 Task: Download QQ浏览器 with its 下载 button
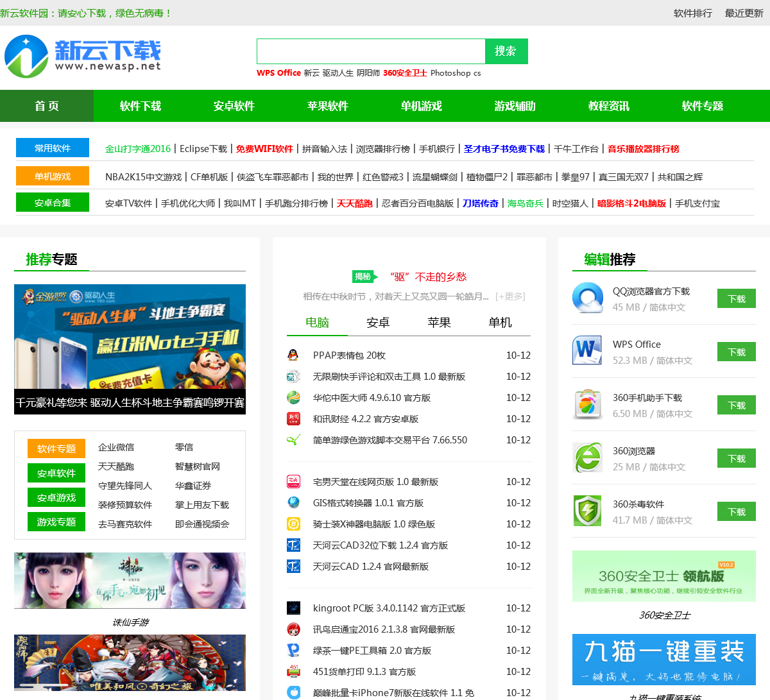click(x=737, y=299)
